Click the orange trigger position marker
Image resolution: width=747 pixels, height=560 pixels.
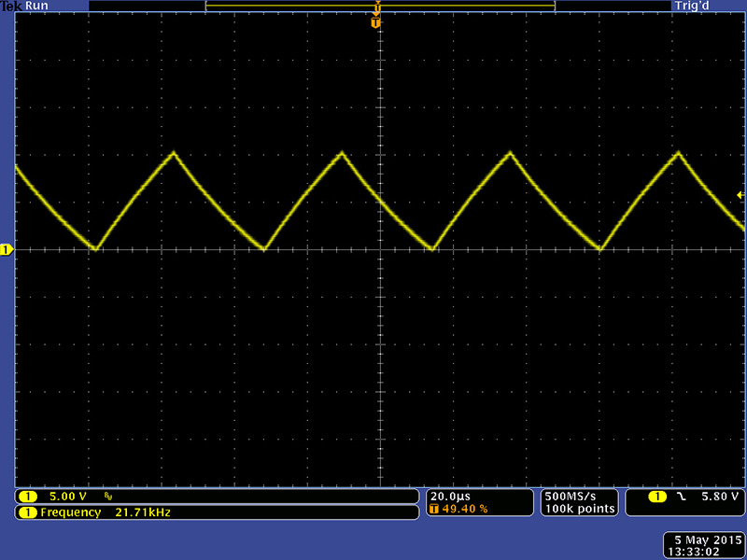point(376,21)
